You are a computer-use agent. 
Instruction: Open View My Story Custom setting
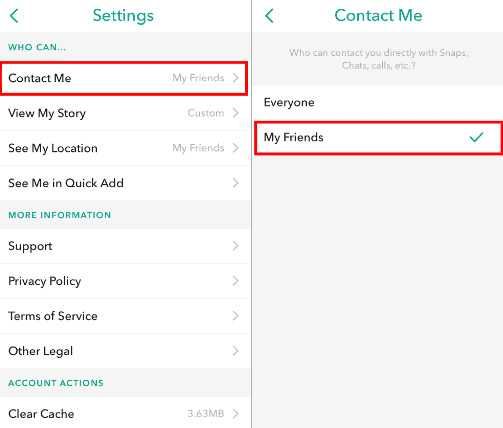pyautogui.click(x=125, y=113)
